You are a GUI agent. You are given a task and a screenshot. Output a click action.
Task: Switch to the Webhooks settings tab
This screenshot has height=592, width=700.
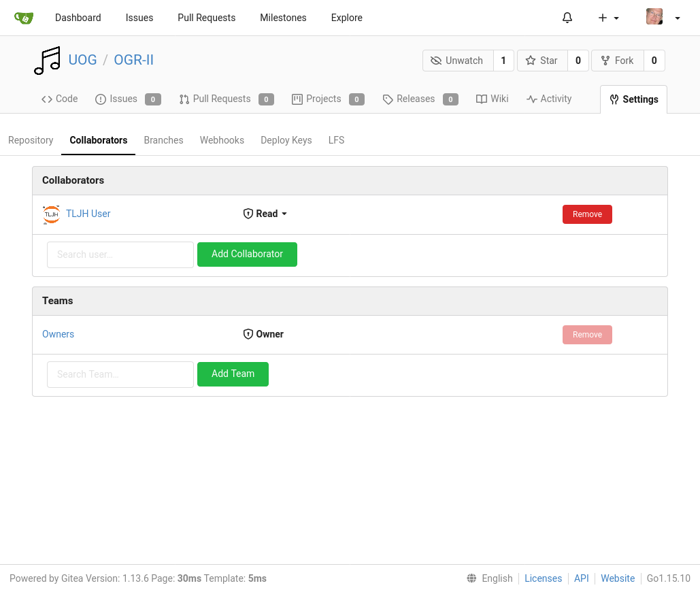coord(222,140)
